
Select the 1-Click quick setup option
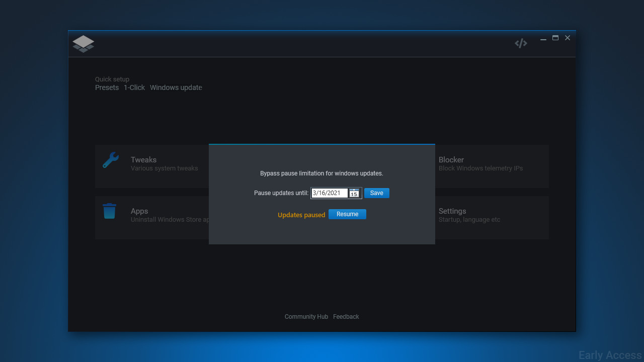[x=134, y=87]
